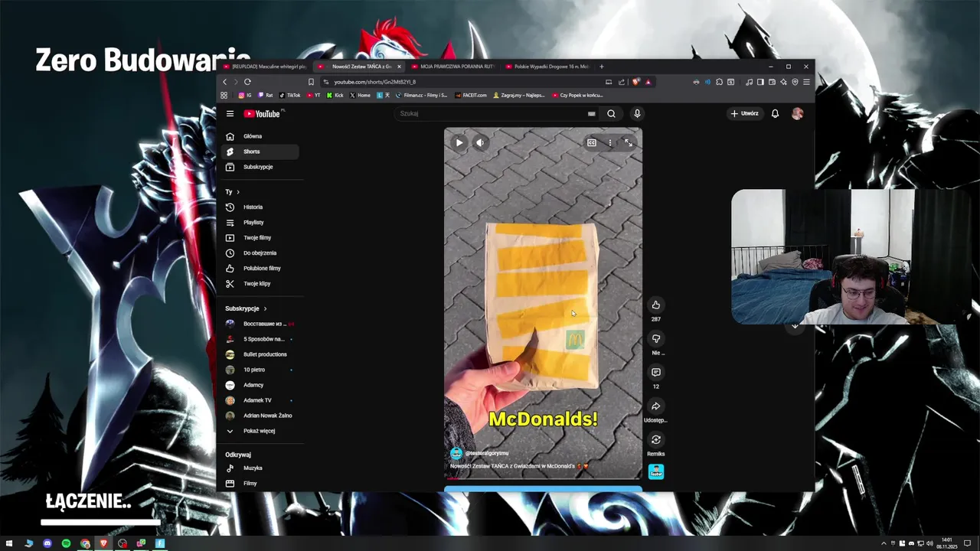Open Muzyka under Odkrywaj
The height and width of the screenshot is (551, 980).
260,468
